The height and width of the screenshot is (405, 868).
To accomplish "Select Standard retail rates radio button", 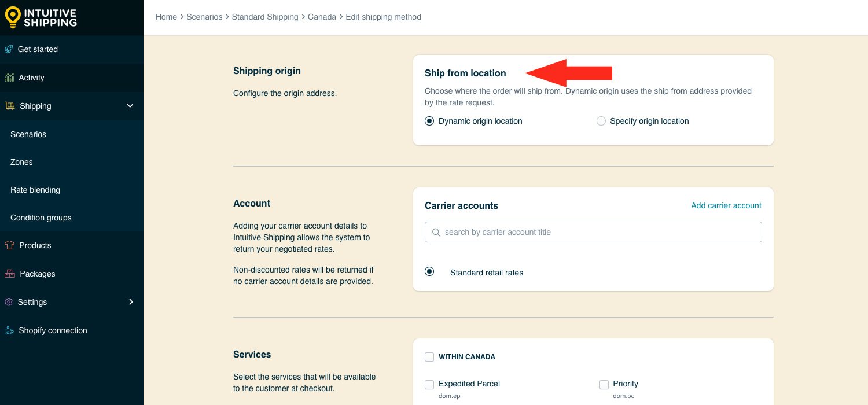I will [429, 271].
